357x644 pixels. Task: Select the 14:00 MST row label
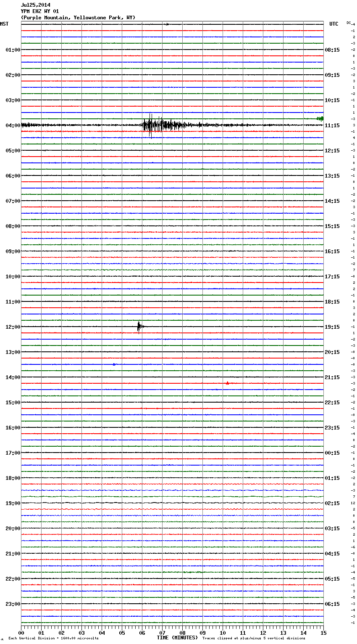[13, 377]
